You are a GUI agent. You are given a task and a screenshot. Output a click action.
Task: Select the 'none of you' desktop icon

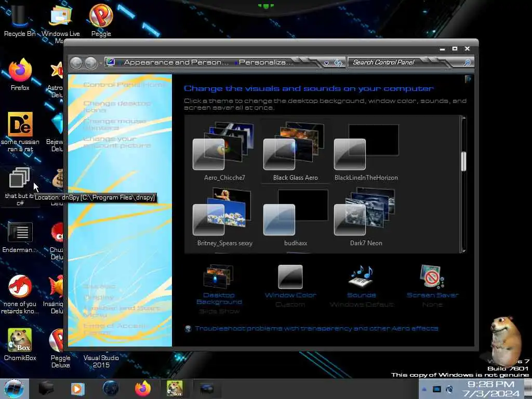click(x=20, y=295)
